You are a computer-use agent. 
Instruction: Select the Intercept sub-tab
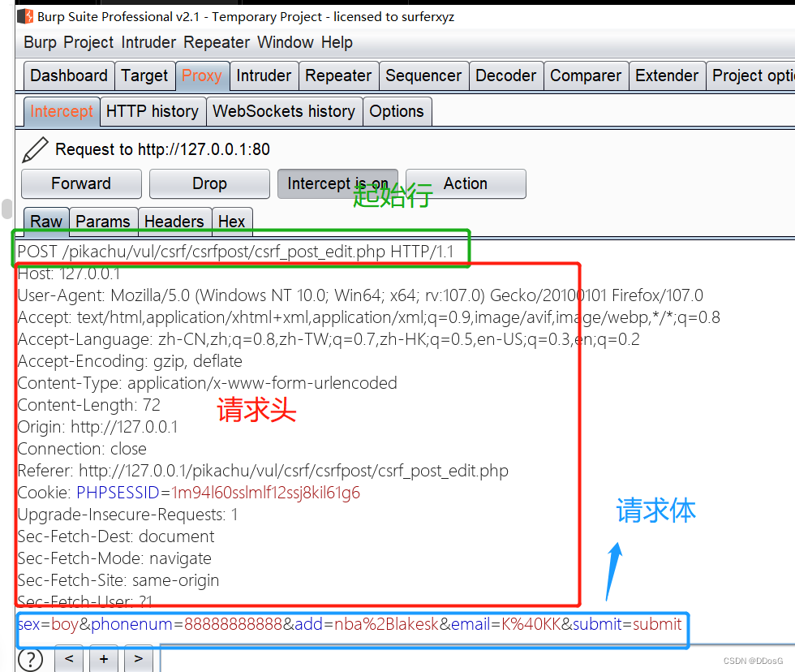point(62,111)
